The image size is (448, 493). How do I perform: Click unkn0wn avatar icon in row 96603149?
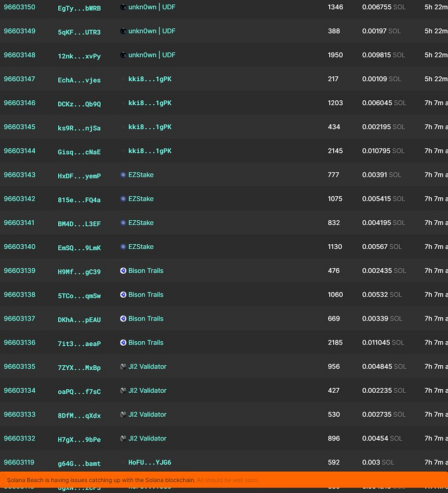[123, 31]
